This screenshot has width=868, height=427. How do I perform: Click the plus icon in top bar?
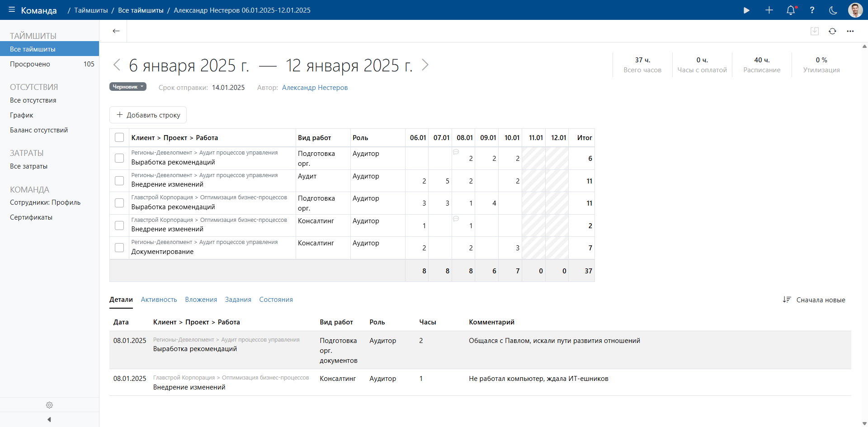pyautogui.click(x=769, y=10)
